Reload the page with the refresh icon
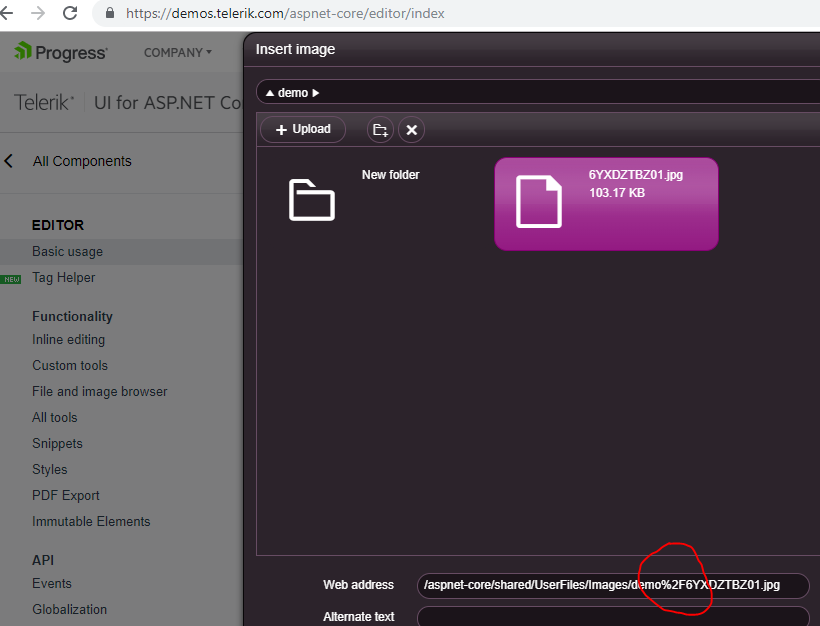The width and height of the screenshot is (820, 626). (x=70, y=13)
